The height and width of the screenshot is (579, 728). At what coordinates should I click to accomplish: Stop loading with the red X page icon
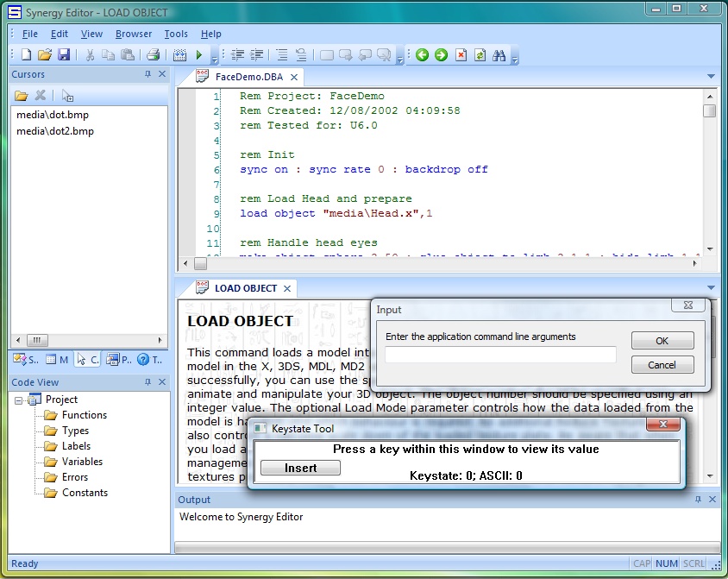[x=461, y=54]
